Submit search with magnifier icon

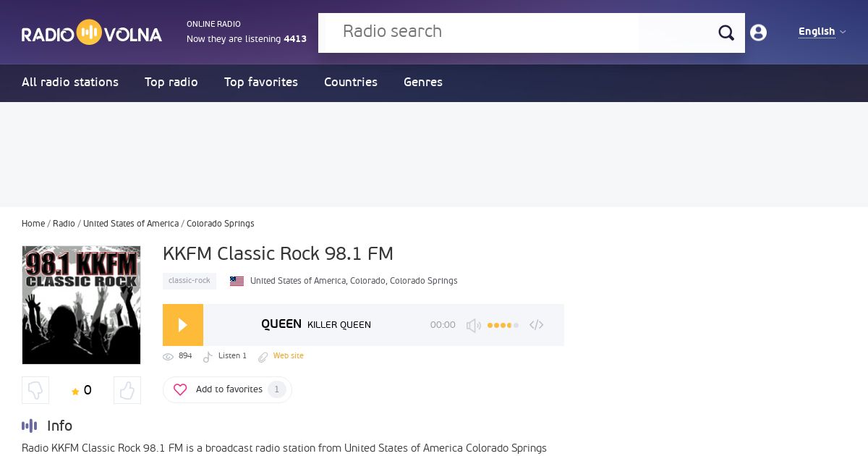pyautogui.click(x=726, y=33)
